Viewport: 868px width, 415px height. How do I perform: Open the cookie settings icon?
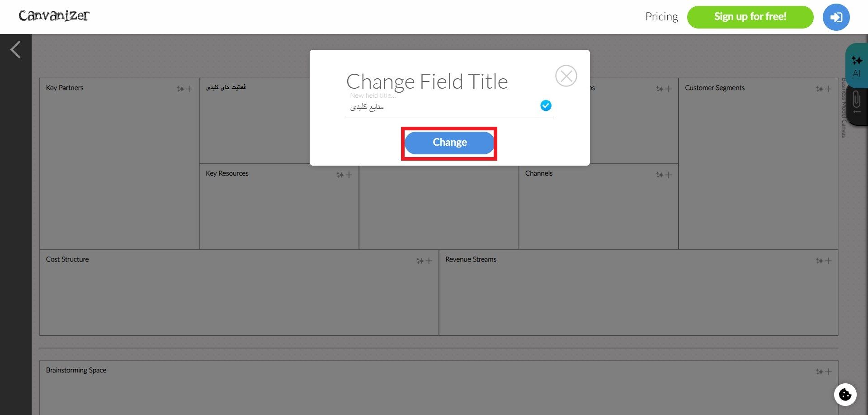click(845, 395)
